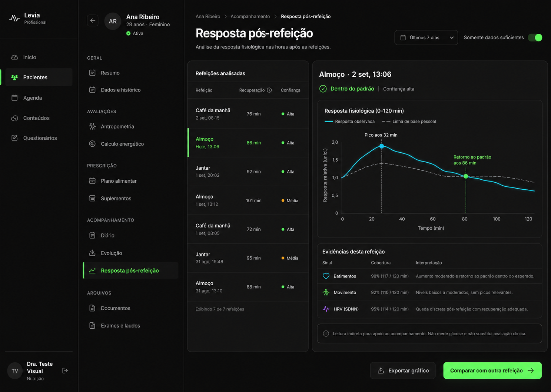
Task: Click the 101 min recovery value
Action: click(254, 200)
